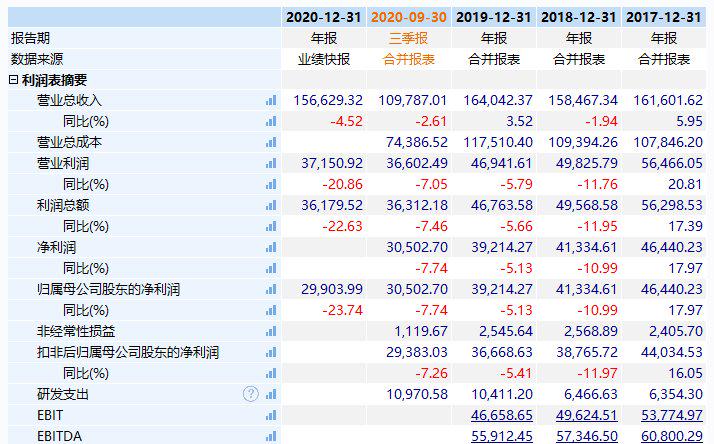The image size is (714, 444).
Task: Click chart icon beside 营业总收入 row
Action: pyautogui.click(x=270, y=101)
